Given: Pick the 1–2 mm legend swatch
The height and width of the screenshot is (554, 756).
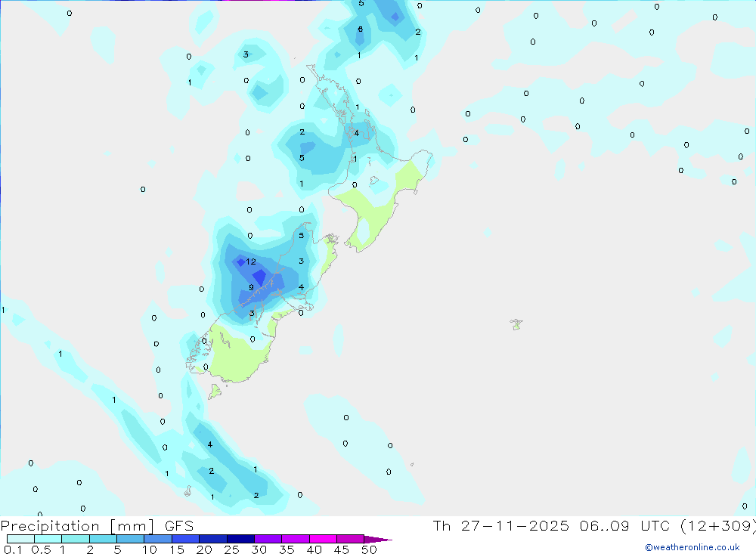Looking at the screenshot, I should coord(76,539).
